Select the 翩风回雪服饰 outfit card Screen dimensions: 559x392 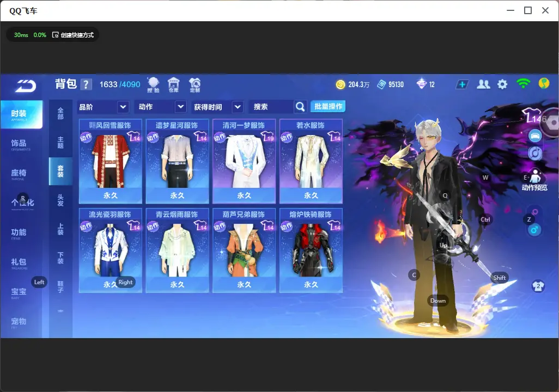point(111,161)
